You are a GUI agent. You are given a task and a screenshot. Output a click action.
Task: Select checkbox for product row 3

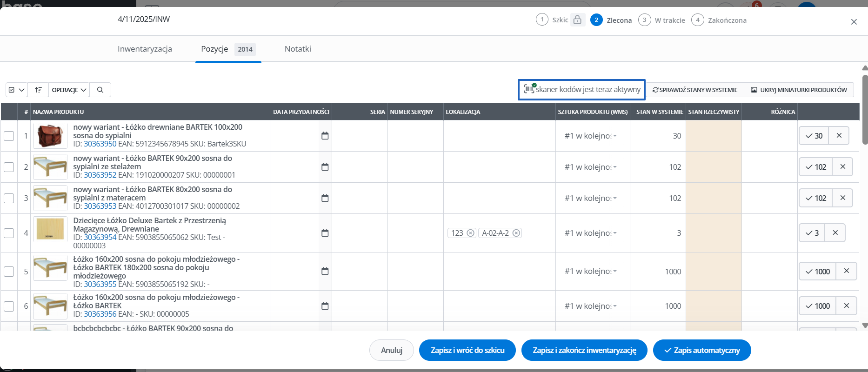(9, 198)
